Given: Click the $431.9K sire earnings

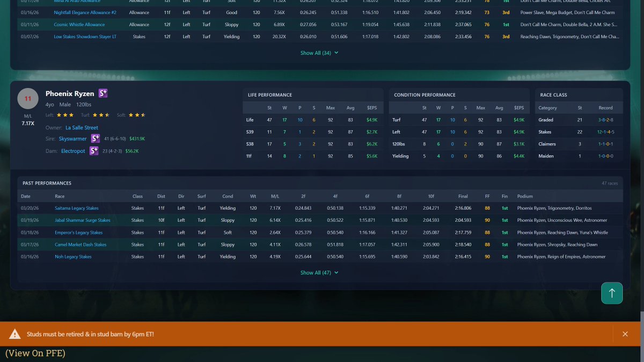Looking at the screenshot, I should click(136, 138).
